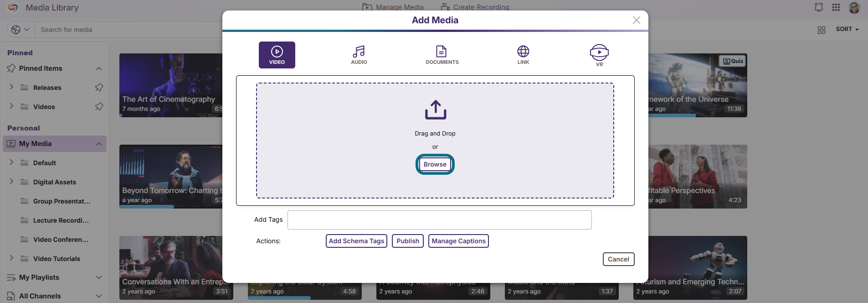This screenshot has height=303, width=868.
Task: Open the notifications bell
Action: coord(819,7)
